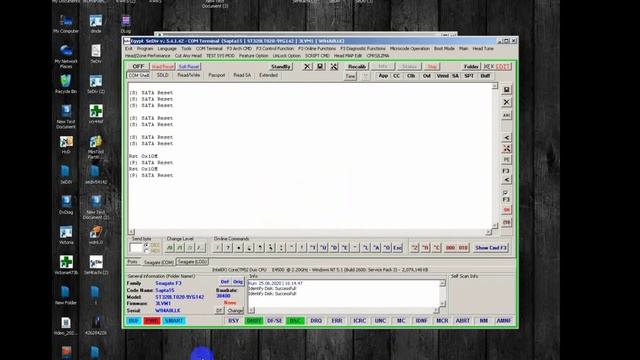Click the Def button in General Information
640x360 pixels.
pyautogui.click(x=224, y=282)
